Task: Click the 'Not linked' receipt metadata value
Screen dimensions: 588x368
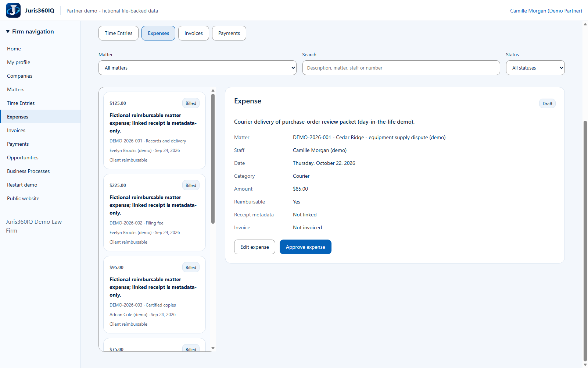Action: [305, 215]
